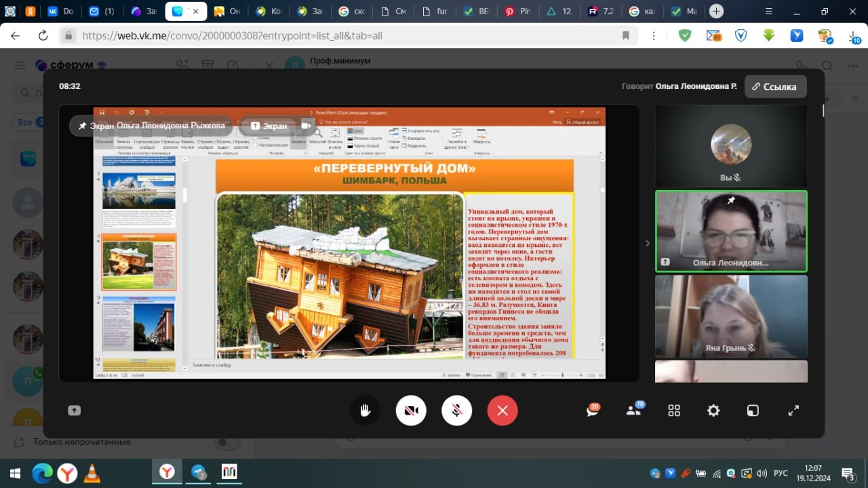Screen dimensions: 868x488
Task: Select Ольга Леонидовна participant video tile
Action: [731, 231]
